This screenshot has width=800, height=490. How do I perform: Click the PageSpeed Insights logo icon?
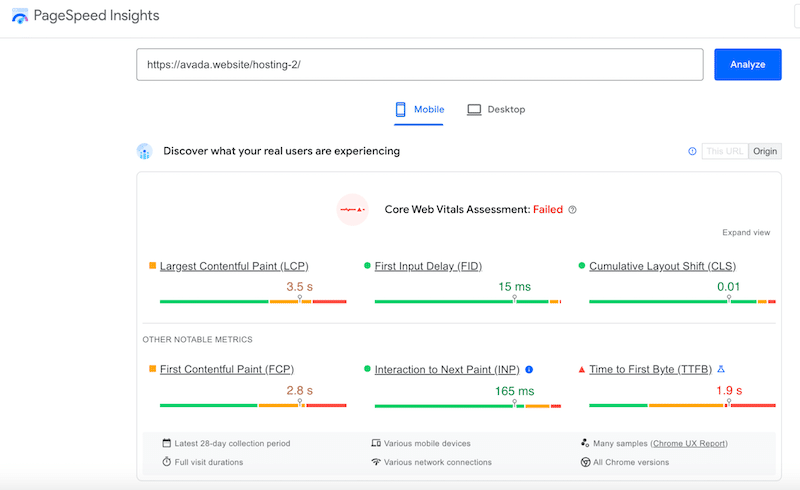pos(19,16)
